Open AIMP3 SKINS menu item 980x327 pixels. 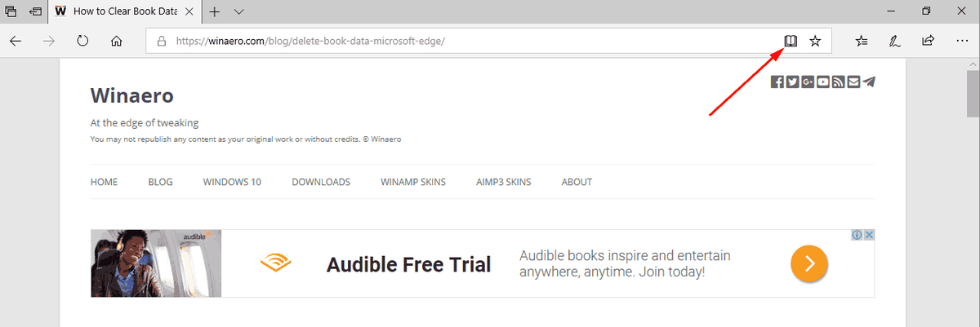pyautogui.click(x=504, y=182)
